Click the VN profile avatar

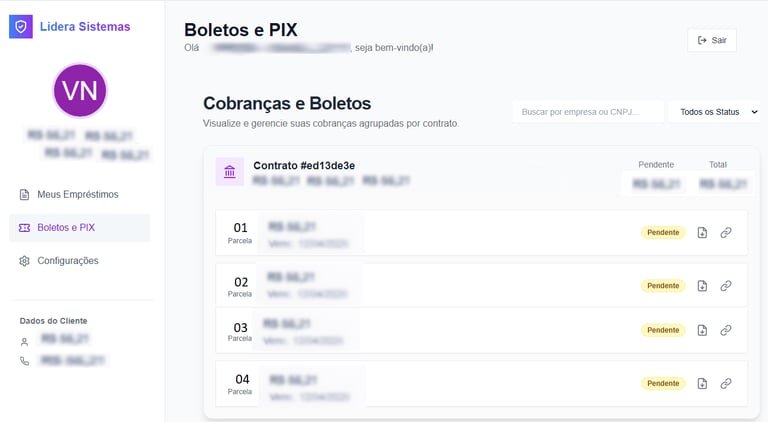pyautogui.click(x=79, y=91)
